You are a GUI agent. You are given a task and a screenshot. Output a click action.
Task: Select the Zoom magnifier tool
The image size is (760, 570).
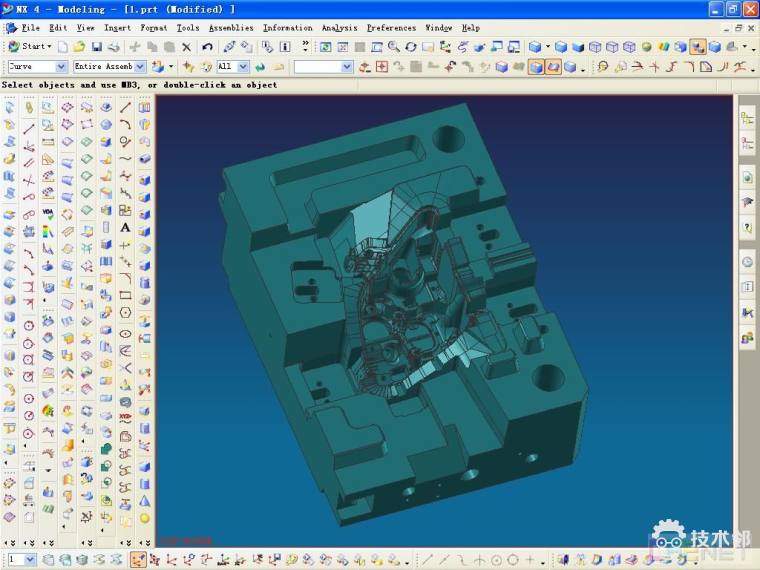(394, 47)
